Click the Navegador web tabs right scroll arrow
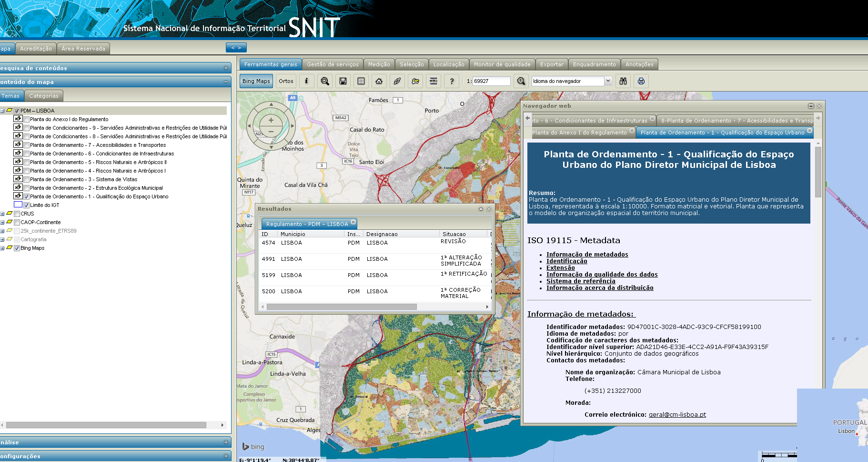 pyautogui.click(x=818, y=118)
